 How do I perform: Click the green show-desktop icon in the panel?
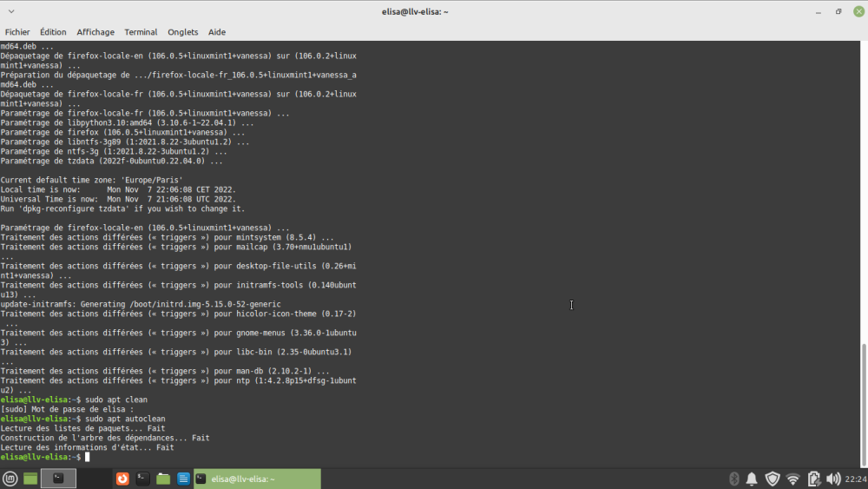(31, 479)
